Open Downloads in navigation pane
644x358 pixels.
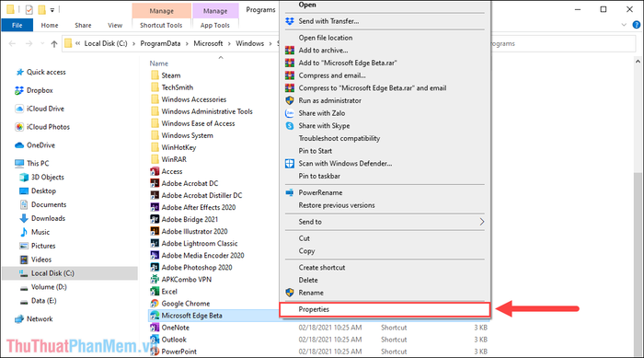click(x=48, y=219)
